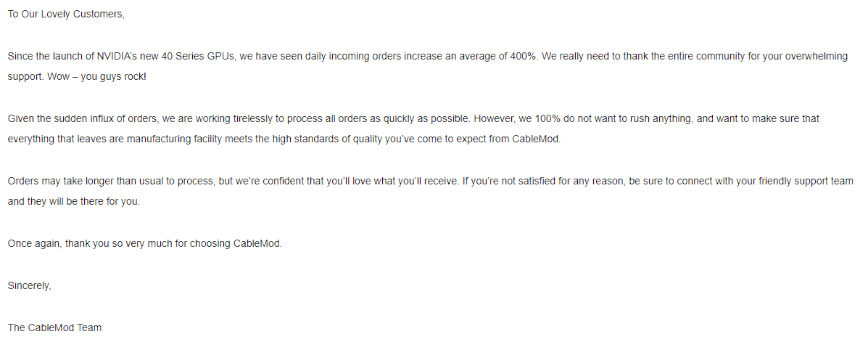This screenshot has width=868, height=342.
Task: Click the words 'friendly support team'
Action: [806, 182]
